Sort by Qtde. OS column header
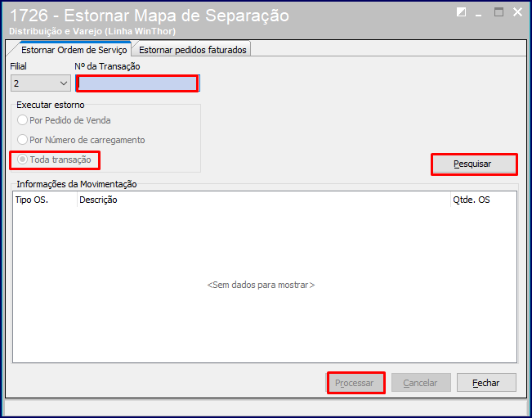This screenshot has width=532, height=418. [x=483, y=200]
